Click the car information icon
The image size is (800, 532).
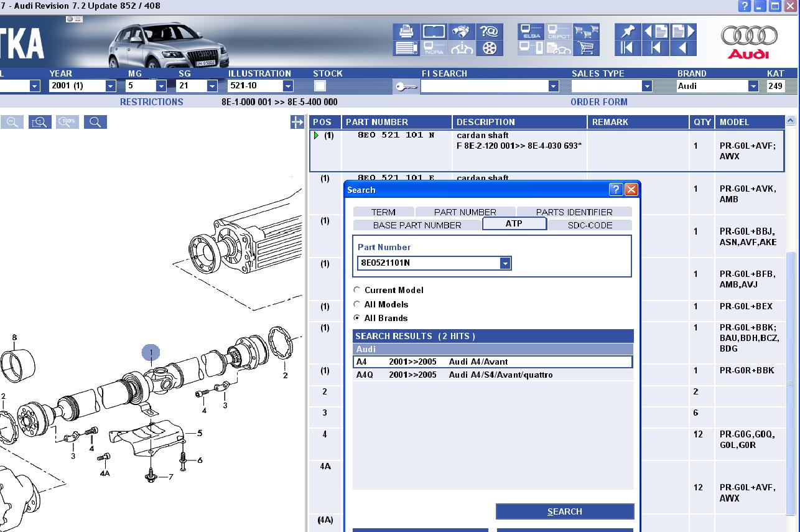click(x=462, y=48)
